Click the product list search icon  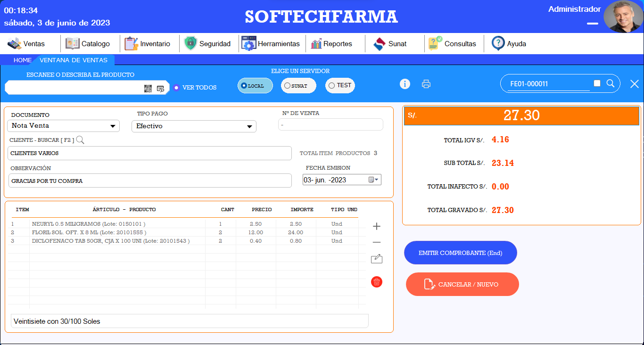tap(160, 88)
